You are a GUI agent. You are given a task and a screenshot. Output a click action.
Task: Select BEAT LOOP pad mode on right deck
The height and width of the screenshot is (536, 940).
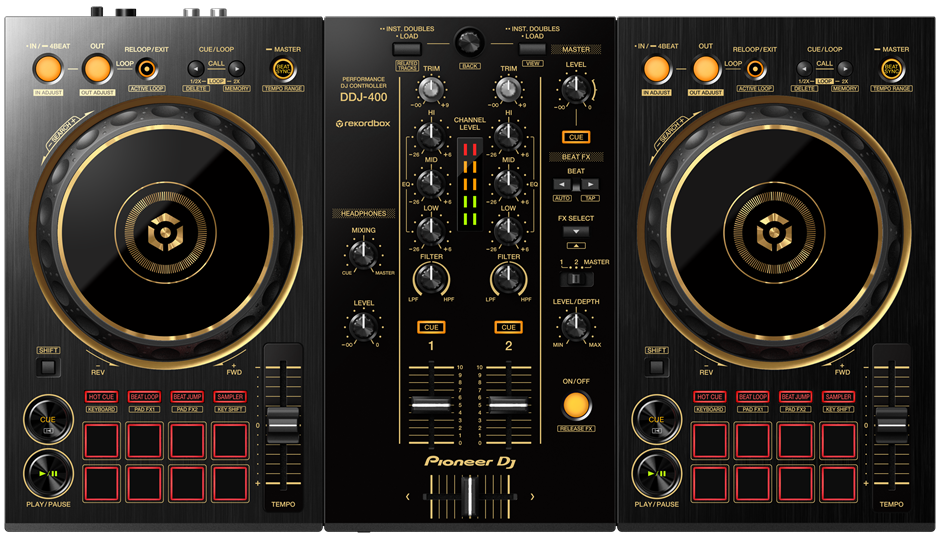(x=753, y=397)
